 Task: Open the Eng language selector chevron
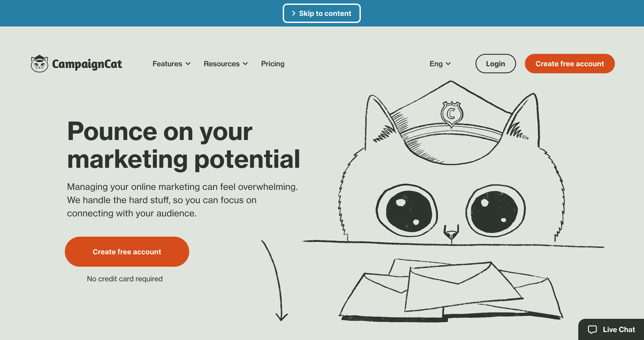point(448,64)
